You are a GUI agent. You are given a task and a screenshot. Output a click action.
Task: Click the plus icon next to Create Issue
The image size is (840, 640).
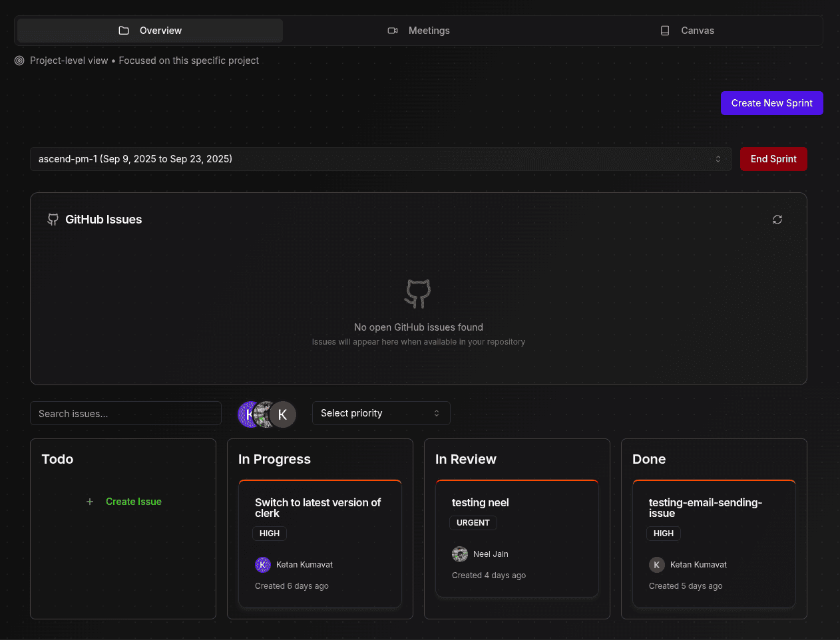(x=90, y=502)
